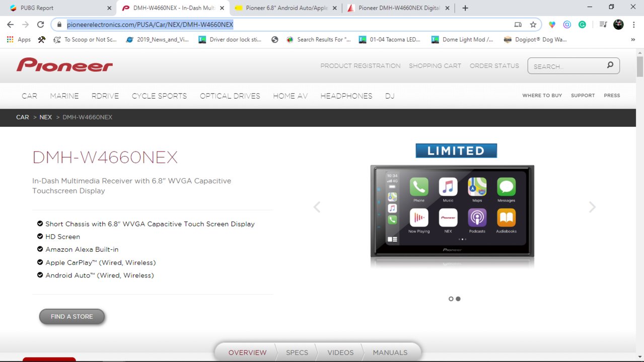Click the search magnifier icon on Pioneer site
Viewport: 644px width, 362px height.
610,65
